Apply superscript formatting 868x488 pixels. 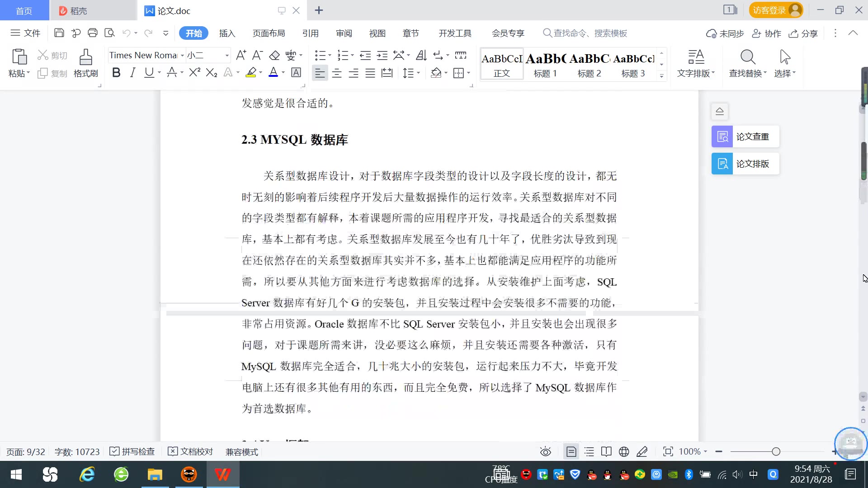[194, 72]
